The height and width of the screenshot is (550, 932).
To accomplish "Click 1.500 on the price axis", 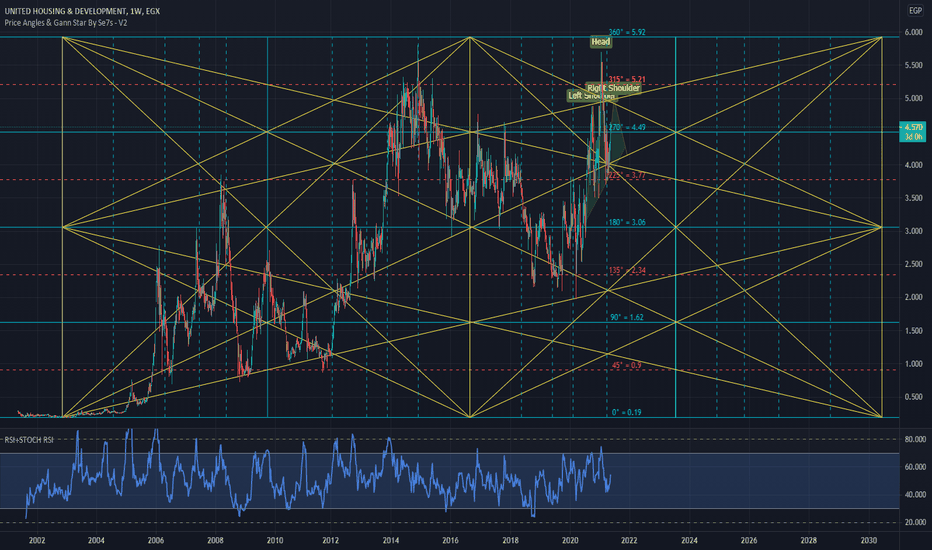I will click(914, 331).
